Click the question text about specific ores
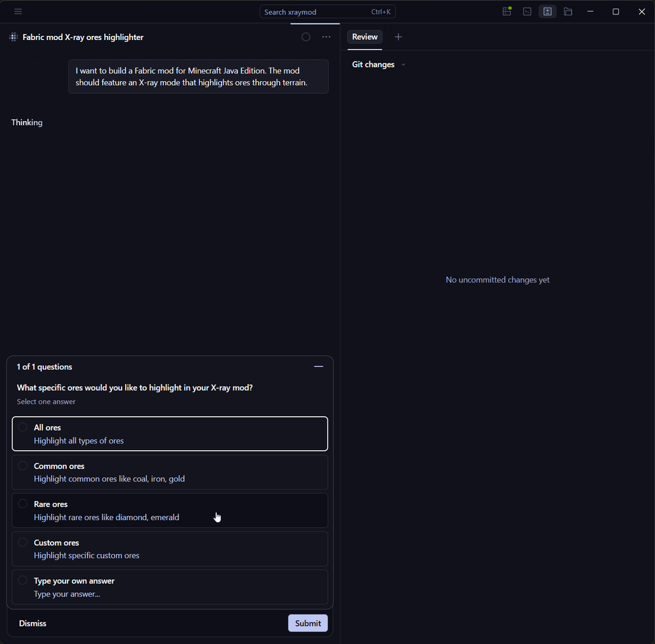 [x=134, y=387]
